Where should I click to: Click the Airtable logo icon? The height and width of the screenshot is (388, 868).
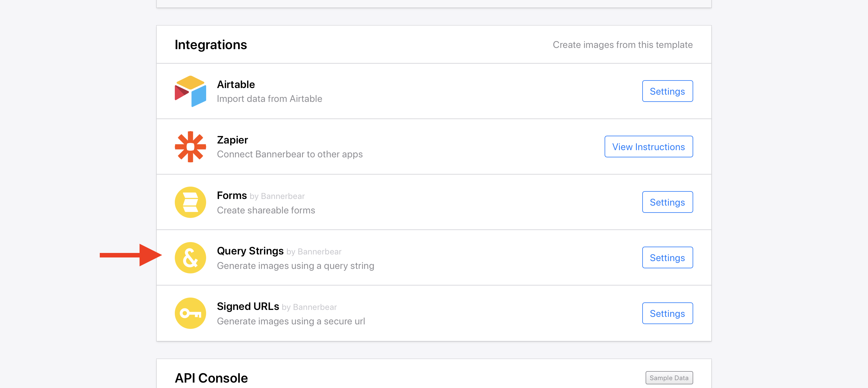190,91
